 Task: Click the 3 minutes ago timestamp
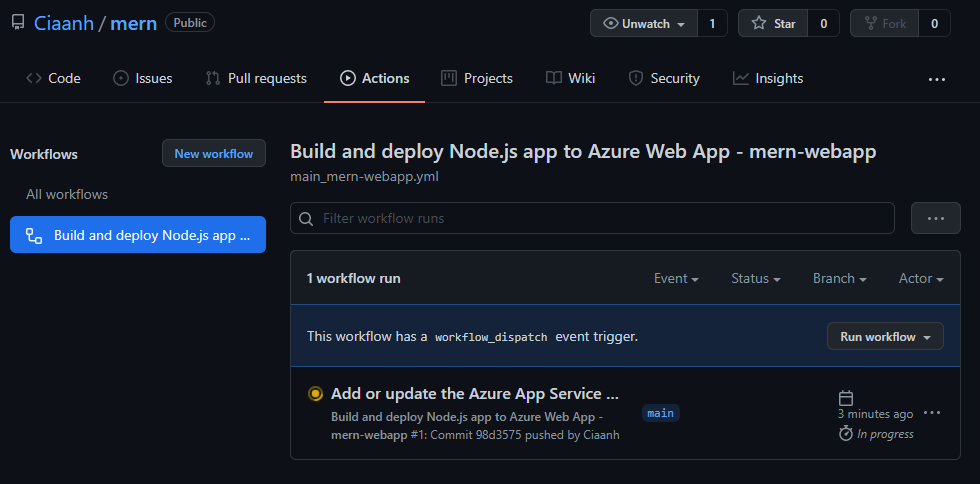tap(876, 414)
